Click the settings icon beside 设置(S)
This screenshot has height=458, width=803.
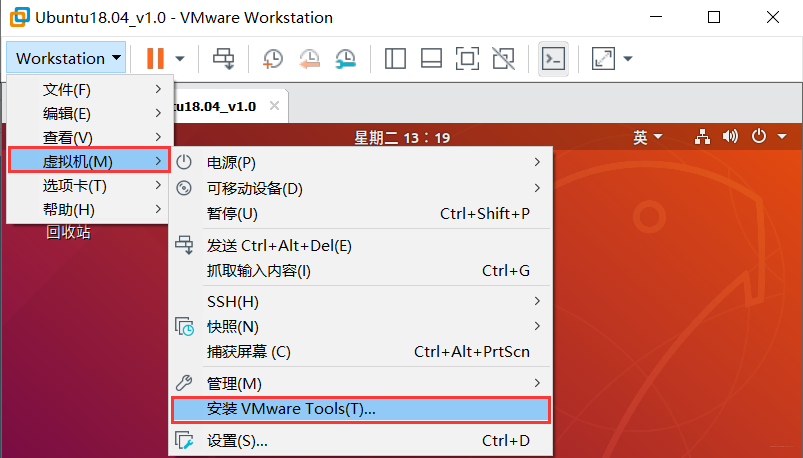pos(184,440)
